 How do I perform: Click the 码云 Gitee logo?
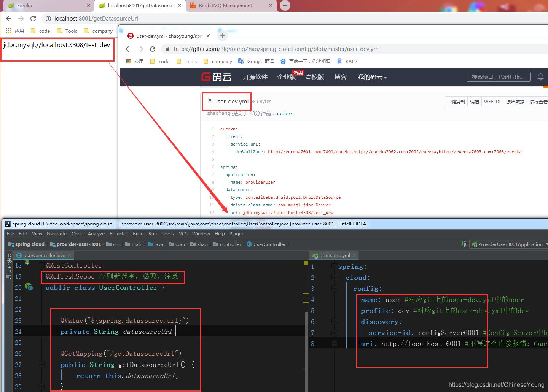coord(216,77)
